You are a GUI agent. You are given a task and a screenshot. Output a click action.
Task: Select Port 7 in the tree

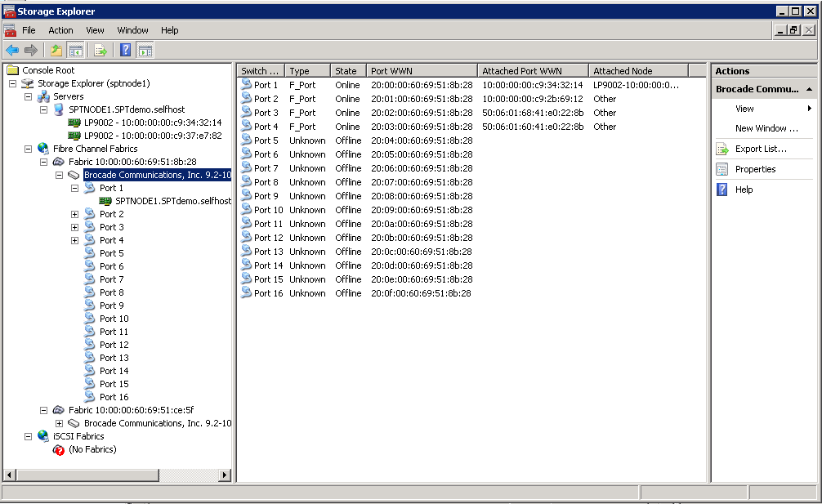click(x=112, y=279)
